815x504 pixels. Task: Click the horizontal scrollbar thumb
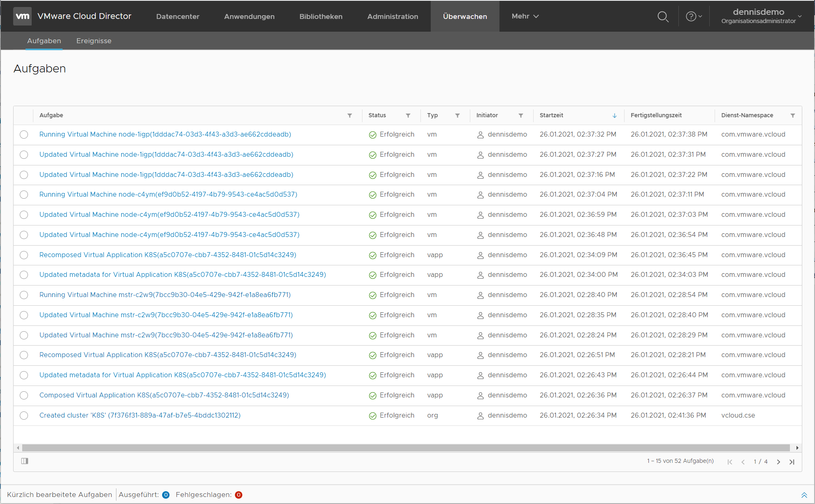[x=406, y=448]
